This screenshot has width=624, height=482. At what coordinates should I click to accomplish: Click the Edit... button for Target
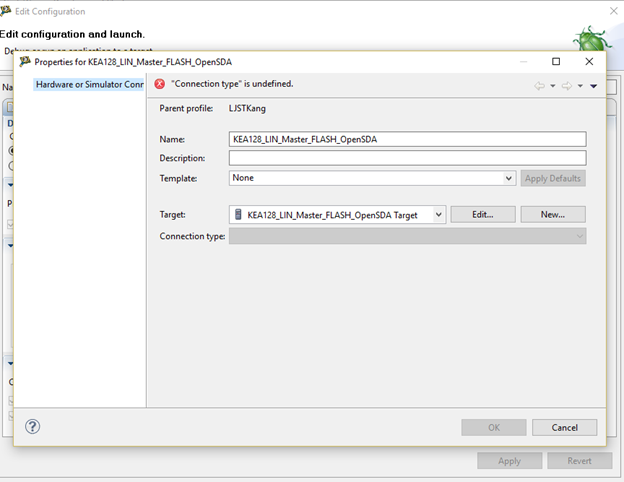pyautogui.click(x=483, y=214)
